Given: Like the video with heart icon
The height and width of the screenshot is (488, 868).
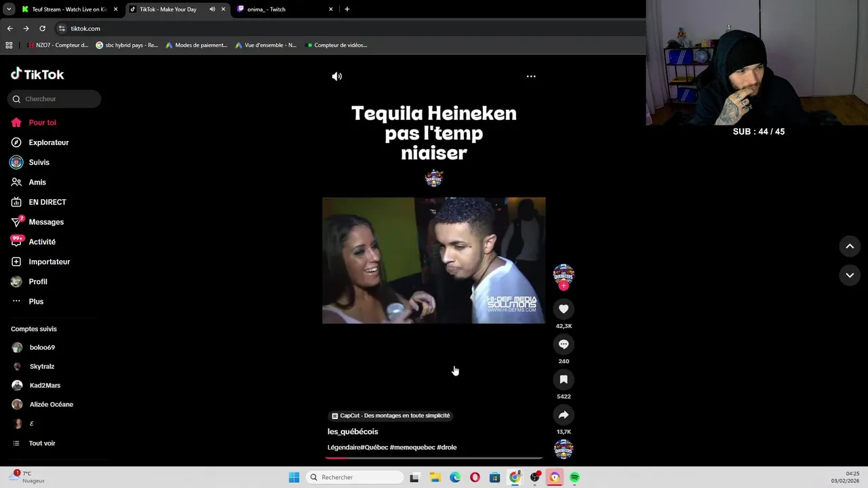Looking at the screenshot, I should coord(564,309).
